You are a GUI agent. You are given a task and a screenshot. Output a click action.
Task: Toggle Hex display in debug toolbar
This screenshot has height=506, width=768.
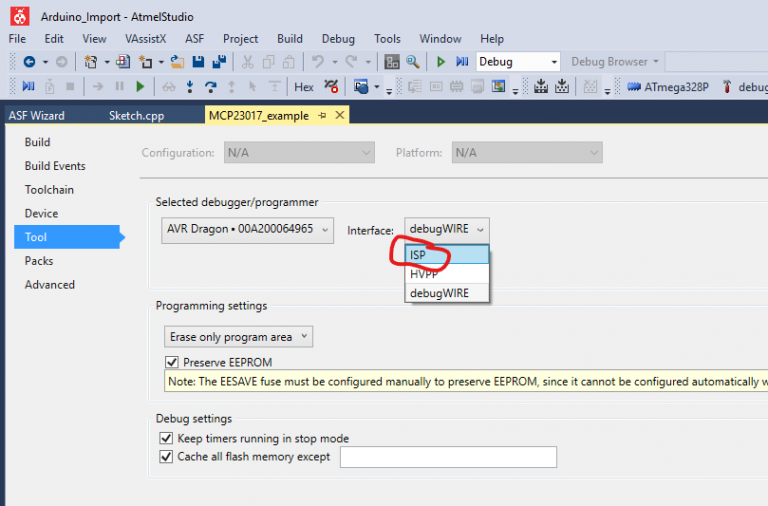point(303,87)
